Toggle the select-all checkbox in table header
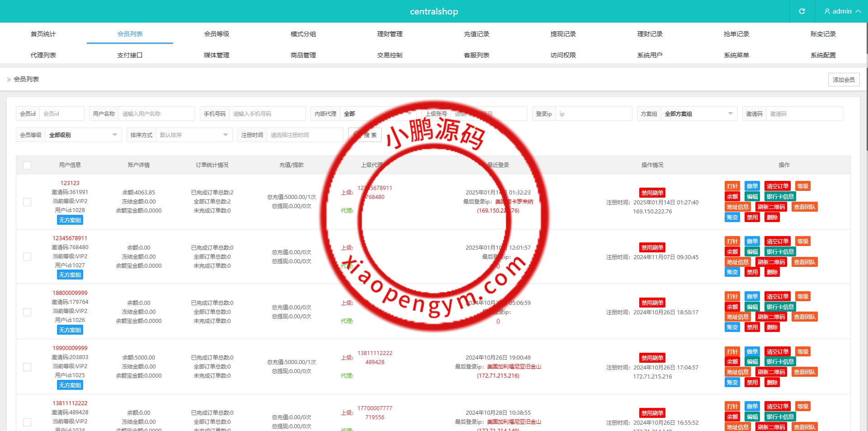Screen dimensions: 868x431 coord(27,166)
